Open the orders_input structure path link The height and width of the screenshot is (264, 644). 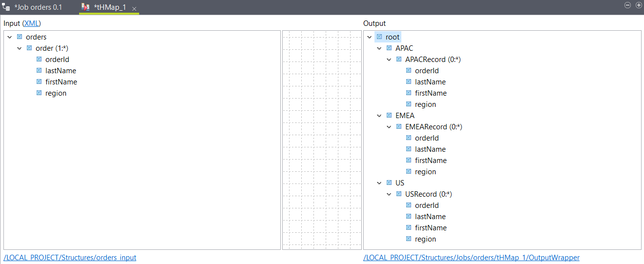click(x=70, y=258)
